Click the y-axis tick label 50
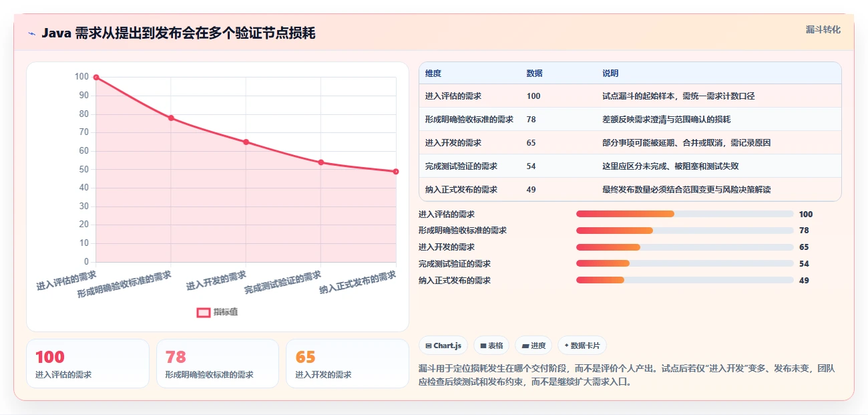 click(83, 170)
